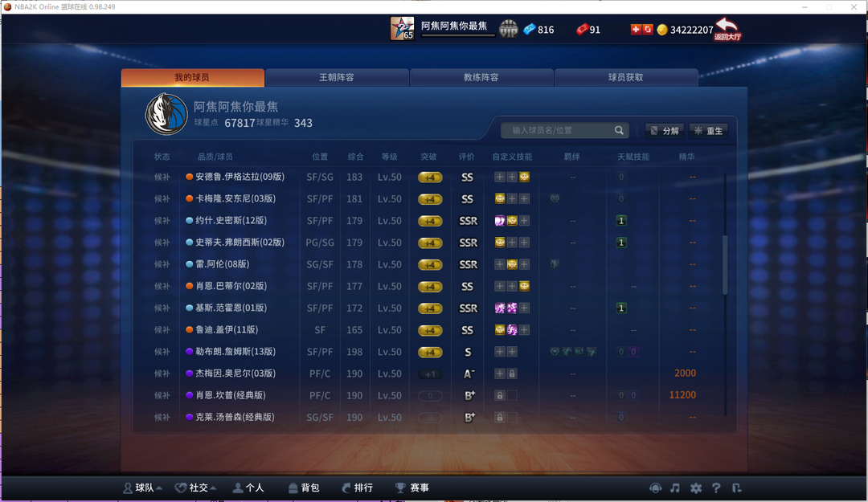Image resolution: width=868 pixels, height=502 pixels.
Task: Open the 教练阵容 tab
Action: click(x=481, y=77)
